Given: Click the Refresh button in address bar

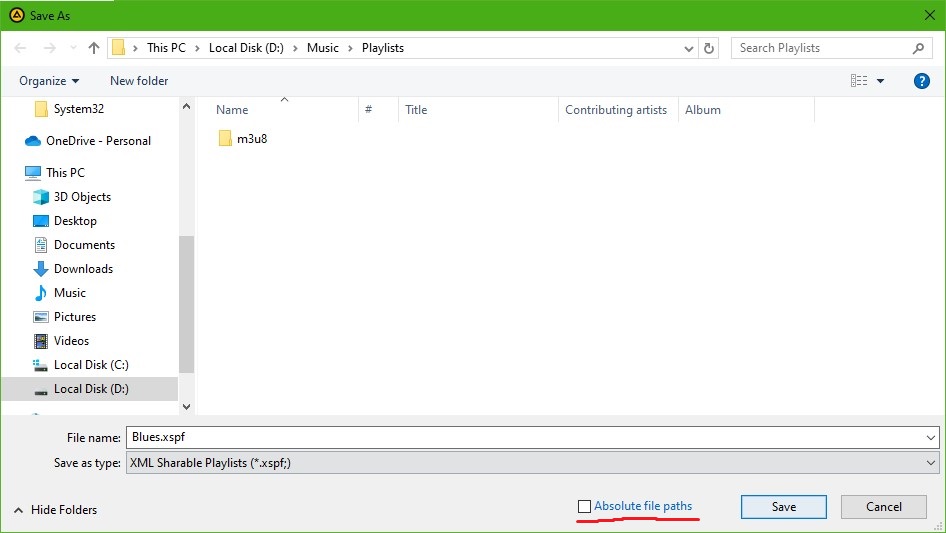Looking at the screenshot, I should (x=709, y=48).
